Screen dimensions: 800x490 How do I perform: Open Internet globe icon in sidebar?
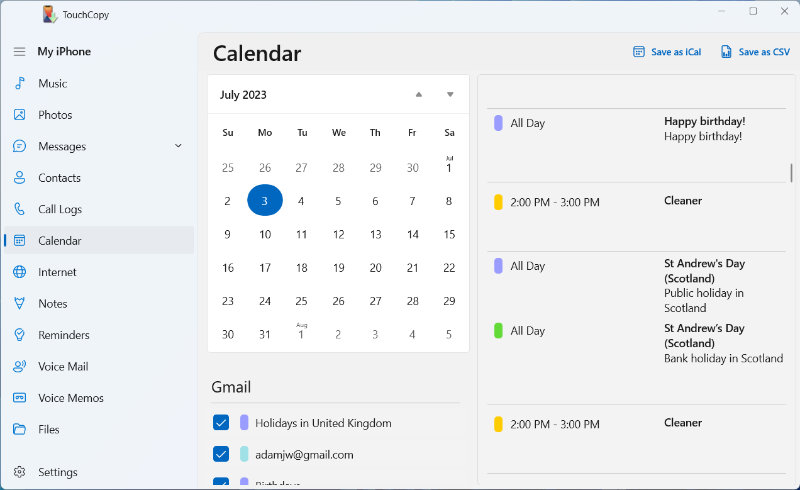[x=19, y=272]
